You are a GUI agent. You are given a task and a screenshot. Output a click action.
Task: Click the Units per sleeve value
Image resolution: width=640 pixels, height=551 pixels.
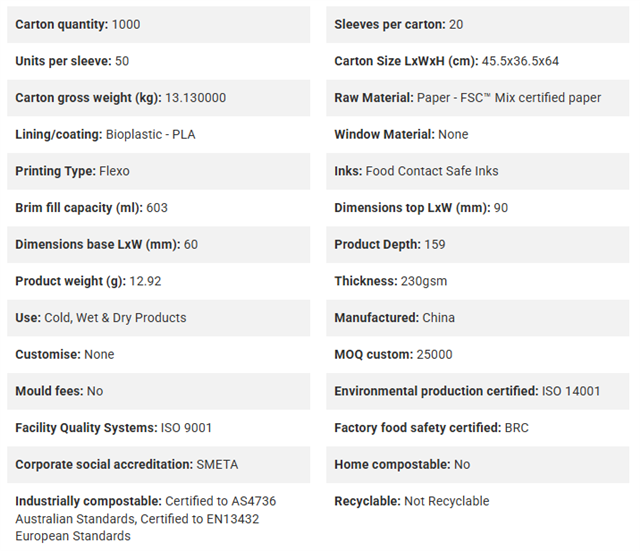click(122, 61)
